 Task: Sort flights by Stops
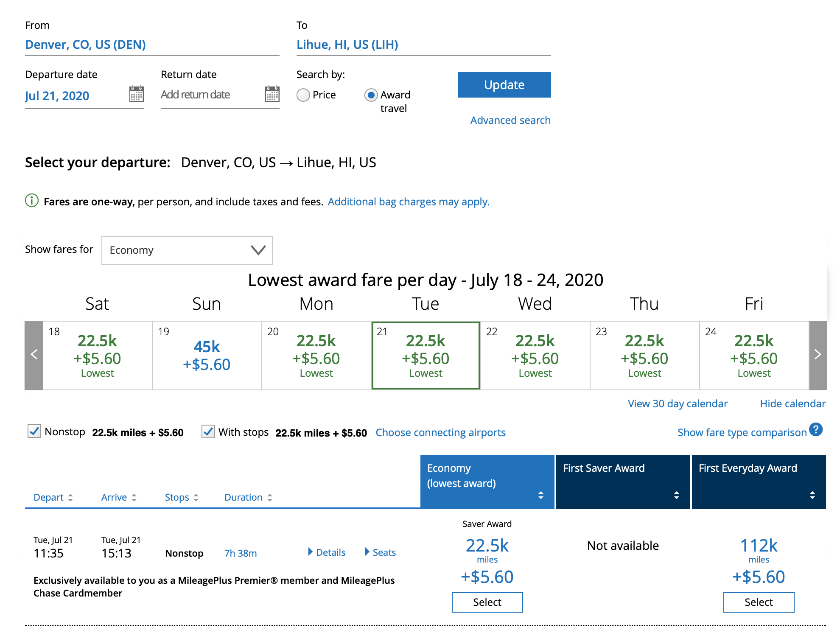[182, 497]
